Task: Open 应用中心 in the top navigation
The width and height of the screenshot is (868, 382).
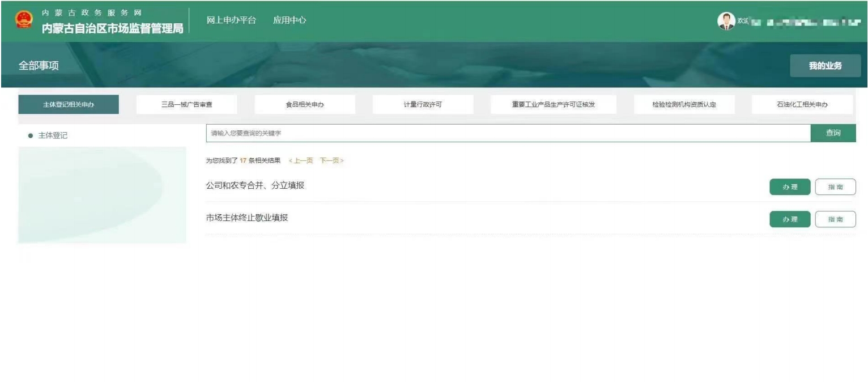Action: (290, 20)
